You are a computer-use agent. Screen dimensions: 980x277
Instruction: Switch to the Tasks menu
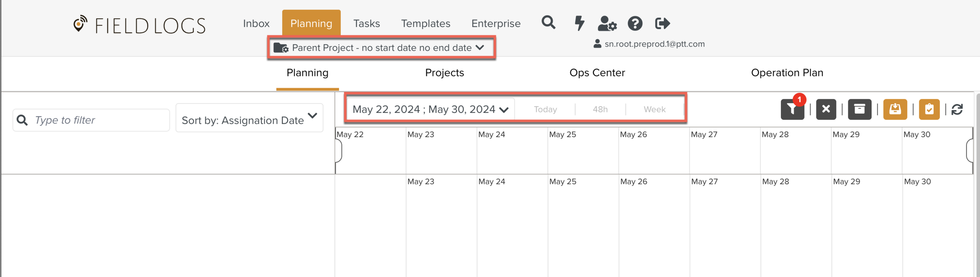tap(367, 24)
